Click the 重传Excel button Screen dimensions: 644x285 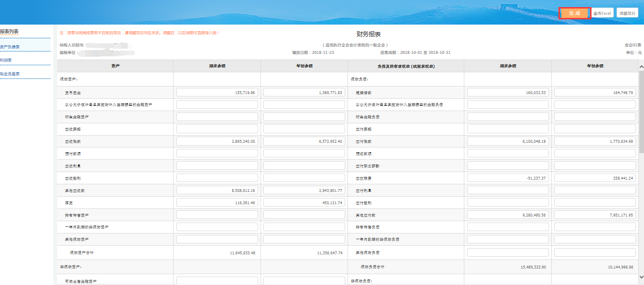tap(602, 13)
